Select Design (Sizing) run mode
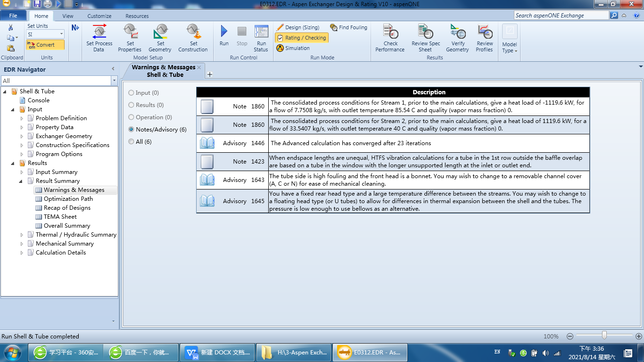Screen dimensions: 644x362 [x=298, y=27]
